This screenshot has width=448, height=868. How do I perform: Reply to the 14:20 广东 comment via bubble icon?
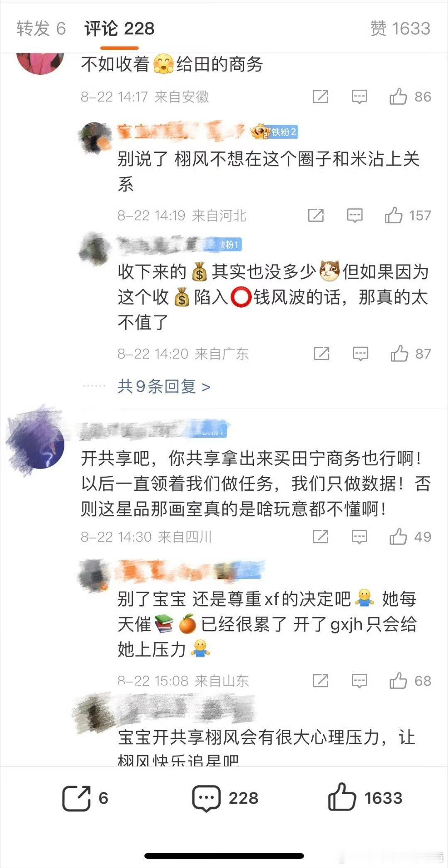pyautogui.click(x=360, y=354)
